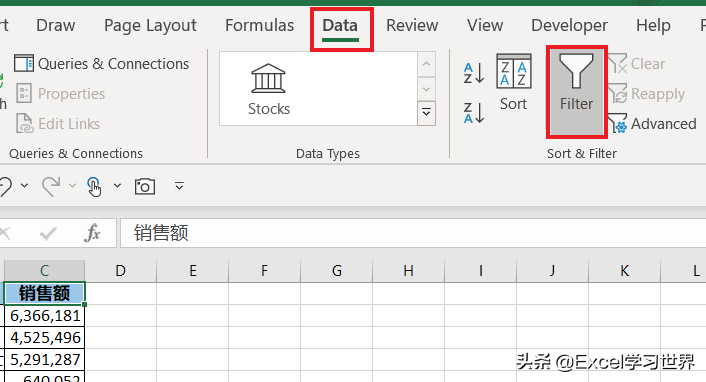Click the formula bar containing 销售额
The width and height of the screenshot is (706, 382).
(x=413, y=233)
